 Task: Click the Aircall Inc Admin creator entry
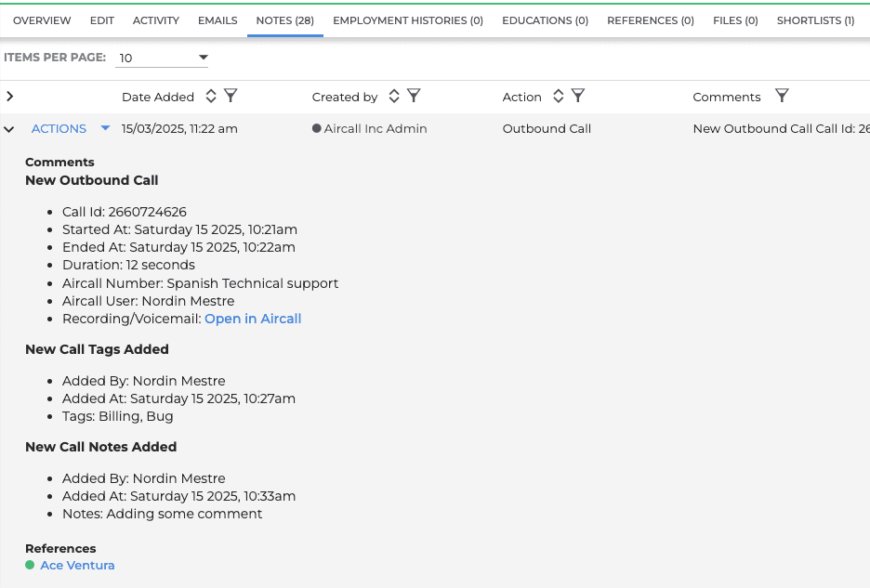point(372,128)
